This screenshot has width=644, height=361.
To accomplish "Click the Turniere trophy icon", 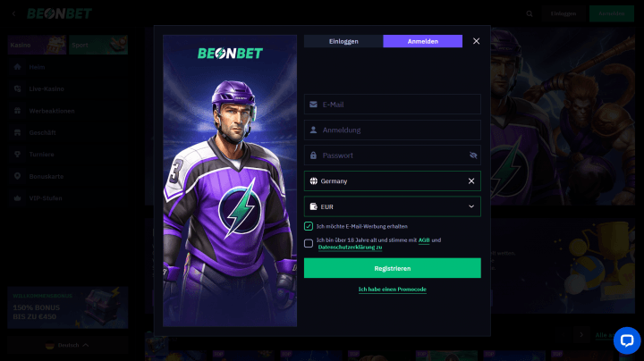I will [17, 155].
